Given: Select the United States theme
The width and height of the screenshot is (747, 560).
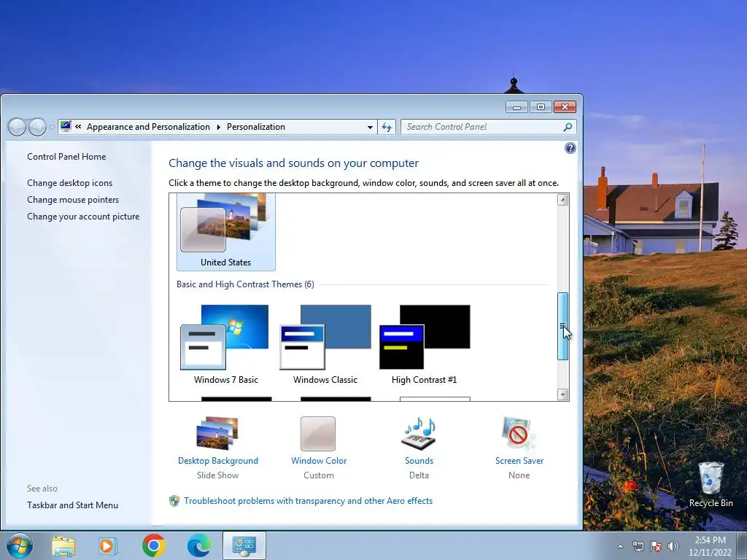Looking at the screenshot, I should pyautogui.click(x=226, y=232).
